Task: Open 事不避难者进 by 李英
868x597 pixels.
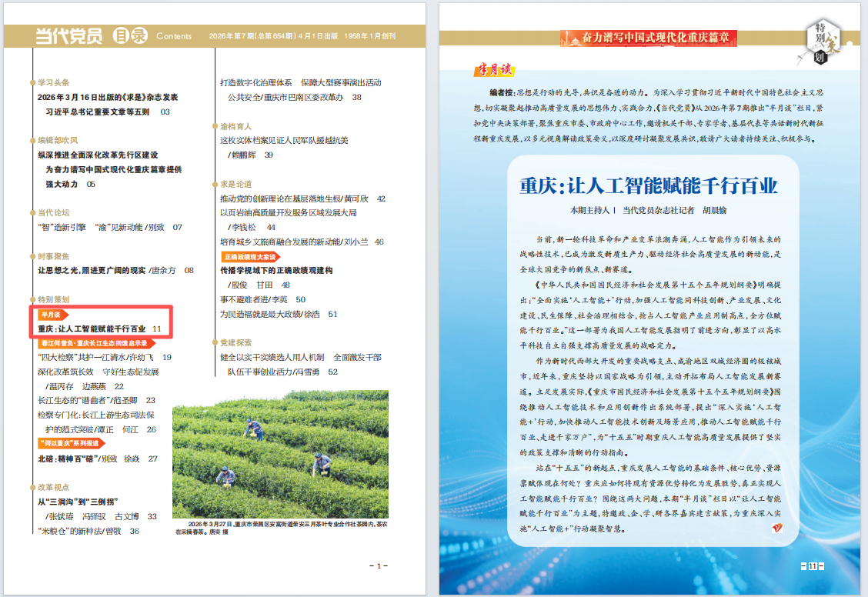Action: pyautogui.click(x=254, y=299)
